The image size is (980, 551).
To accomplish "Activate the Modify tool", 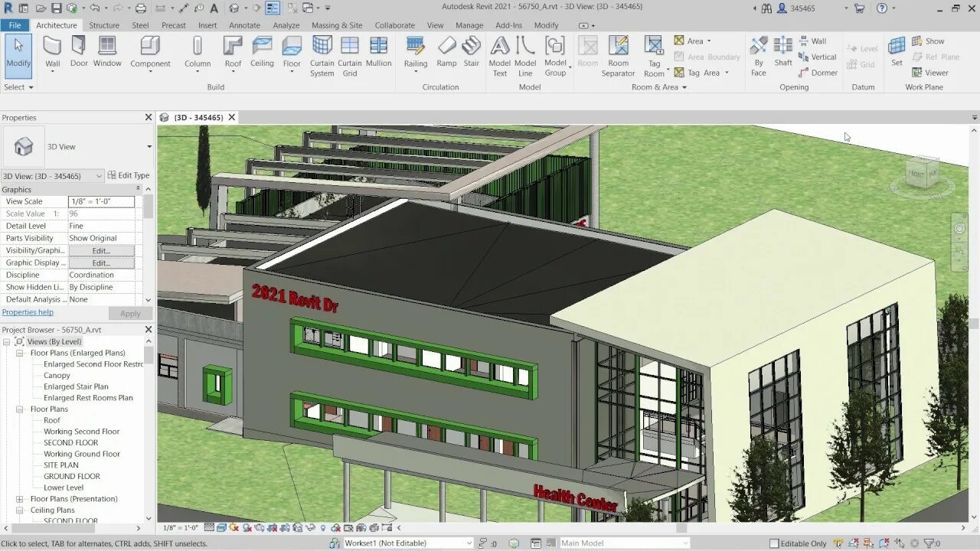I will point(18,55).
